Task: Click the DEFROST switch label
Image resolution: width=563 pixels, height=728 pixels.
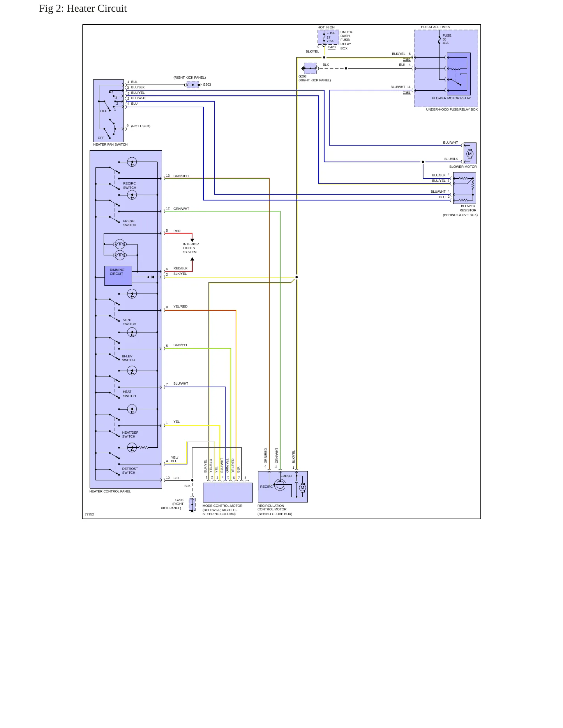Action: click(x=130, y=471)
